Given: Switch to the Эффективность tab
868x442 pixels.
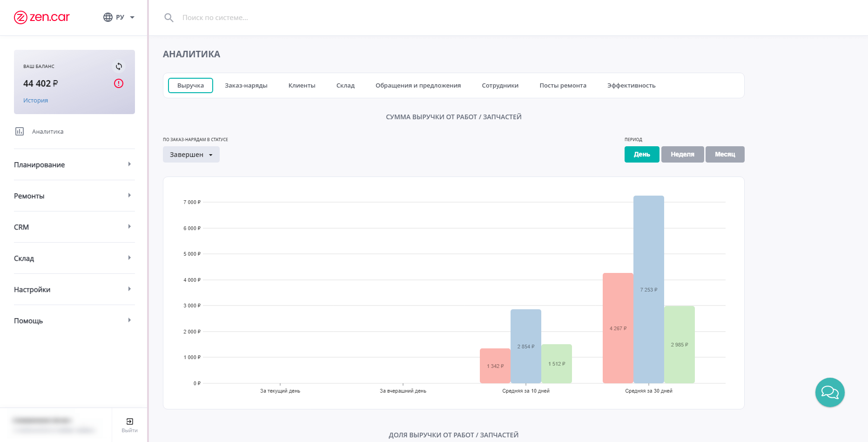Looking at the screenshot, I should pos(631,85).
